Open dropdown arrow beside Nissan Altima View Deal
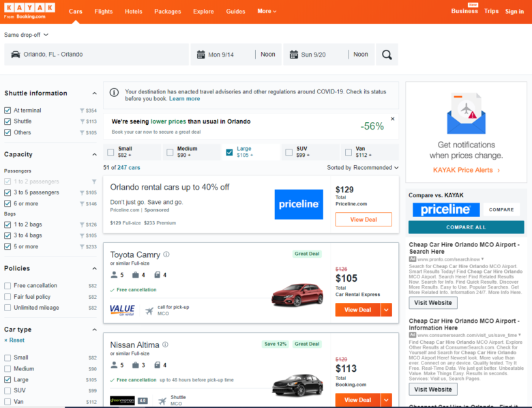This screenshot has width=532, height=408. click(x=387, y=400)
